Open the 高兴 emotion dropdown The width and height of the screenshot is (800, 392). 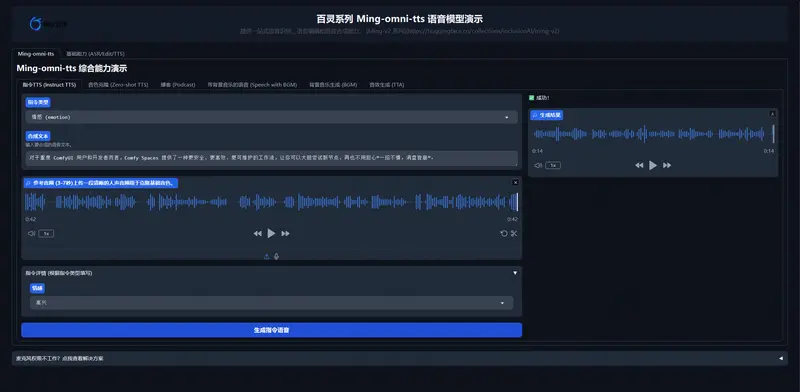[x=271, y=303]
